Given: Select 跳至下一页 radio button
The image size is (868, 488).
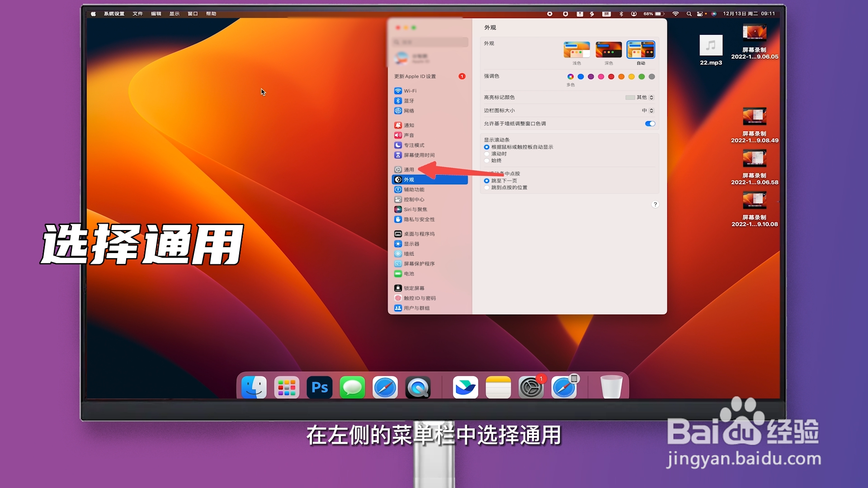Looking at the screenshot, I should click(487, 181).
